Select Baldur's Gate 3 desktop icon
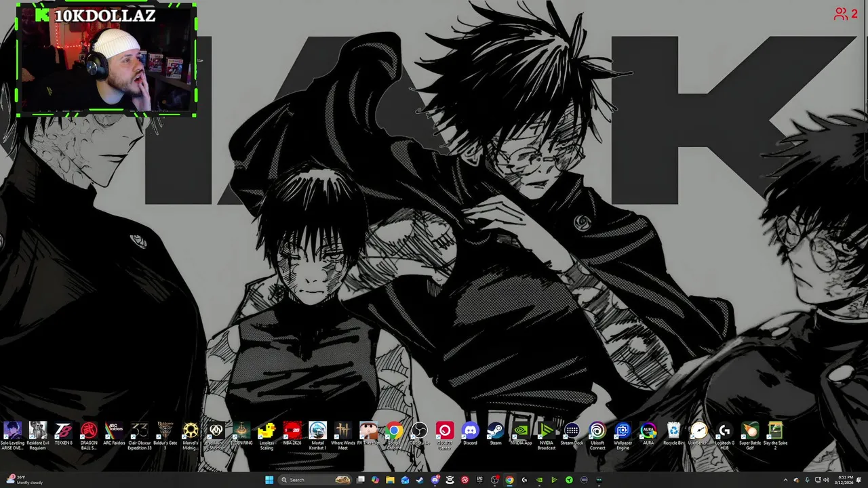Screen dimensions: 868x488 [x=165, y=436]
